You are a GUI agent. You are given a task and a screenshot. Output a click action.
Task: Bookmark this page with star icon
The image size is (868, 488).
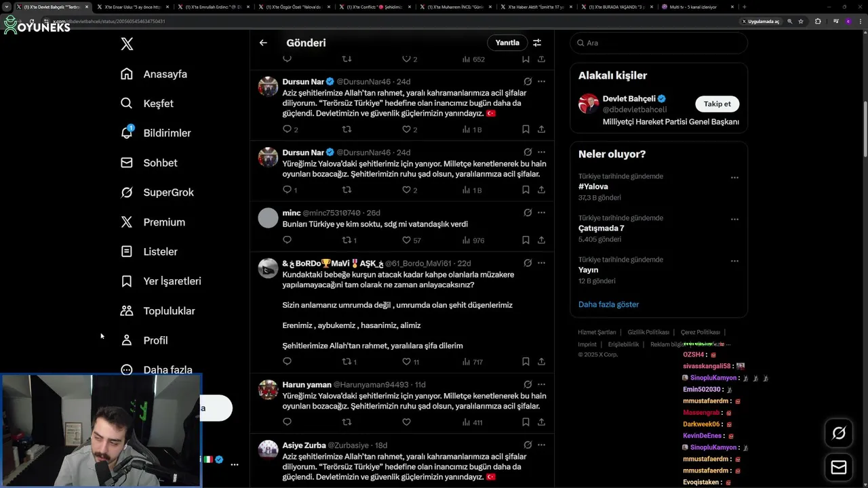(x=801, y=21)
